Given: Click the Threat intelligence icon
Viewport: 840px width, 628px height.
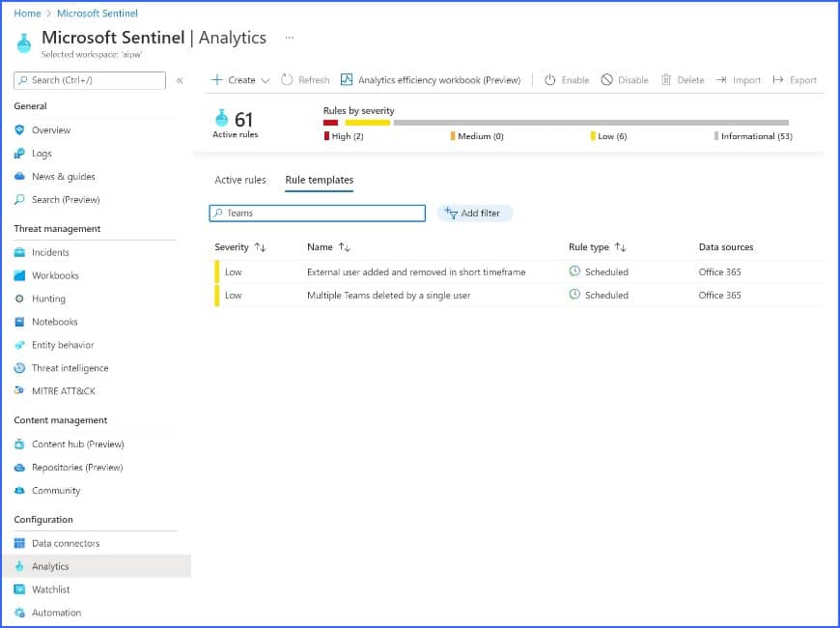Looking at the screenshot, I should [20, 368].
